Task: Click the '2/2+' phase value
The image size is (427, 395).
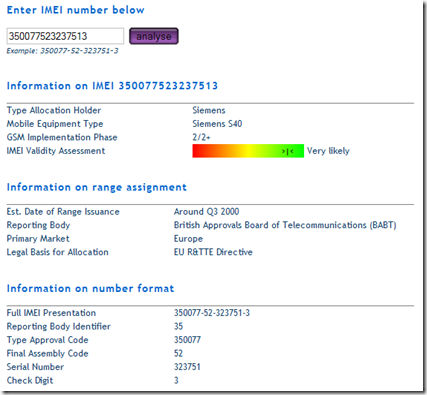Action: coord(201,137)
